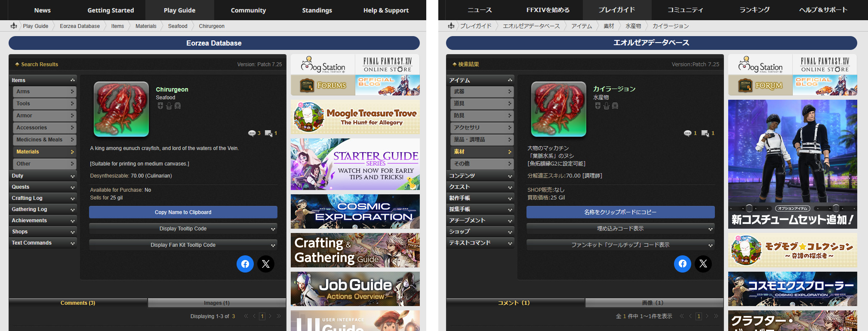The height and width of the screenshot is (331, 868).
Task: Click the Chirurgeon lobster item icon
Action: pyautogui.click(x=121, y=109)
